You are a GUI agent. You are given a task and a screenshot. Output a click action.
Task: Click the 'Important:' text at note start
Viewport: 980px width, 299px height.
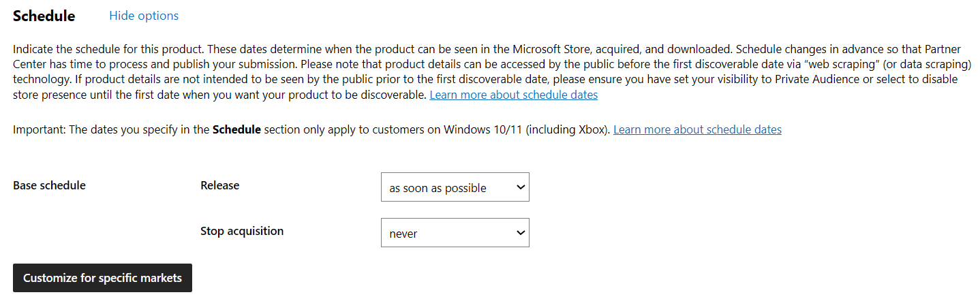click(x=39, y=129)
